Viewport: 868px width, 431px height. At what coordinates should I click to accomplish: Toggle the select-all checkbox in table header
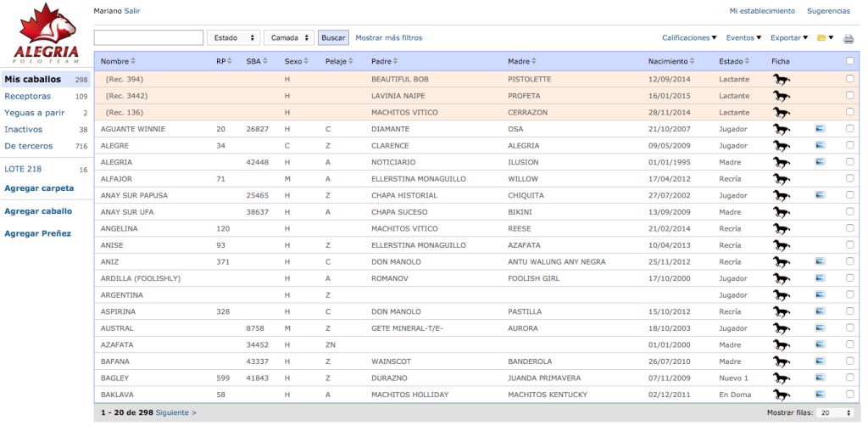[x=849, y=61]
